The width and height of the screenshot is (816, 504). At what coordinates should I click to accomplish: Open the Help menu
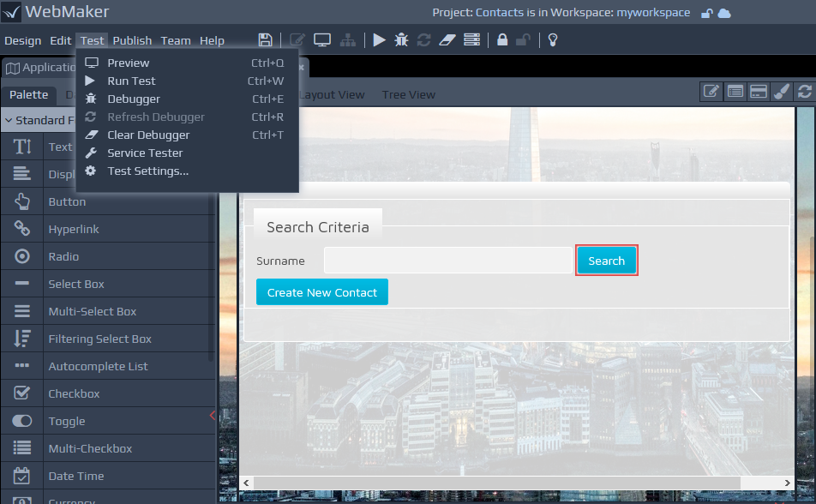tap(212, 40)
